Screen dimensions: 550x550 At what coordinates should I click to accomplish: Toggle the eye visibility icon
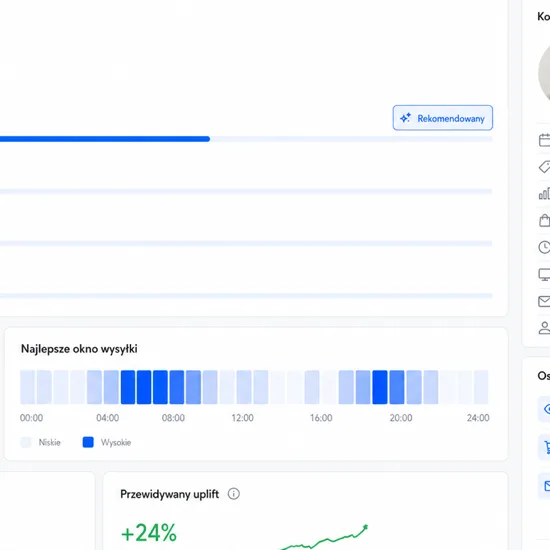coord(545,409)
